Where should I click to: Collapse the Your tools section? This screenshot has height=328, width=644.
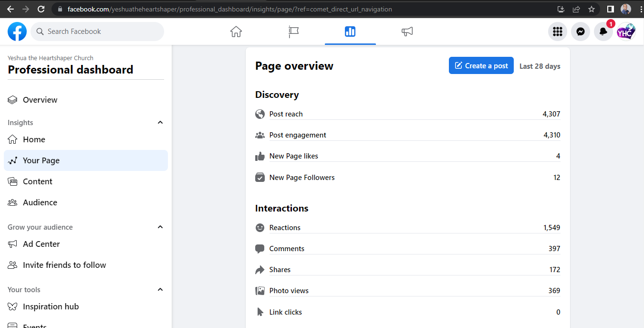click(x=160, y=290)
